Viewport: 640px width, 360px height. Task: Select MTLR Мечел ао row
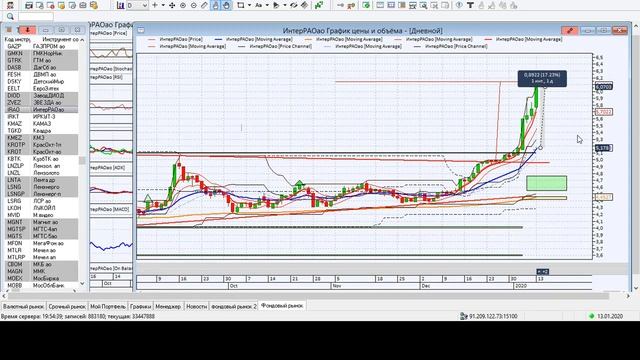point(41,250)
